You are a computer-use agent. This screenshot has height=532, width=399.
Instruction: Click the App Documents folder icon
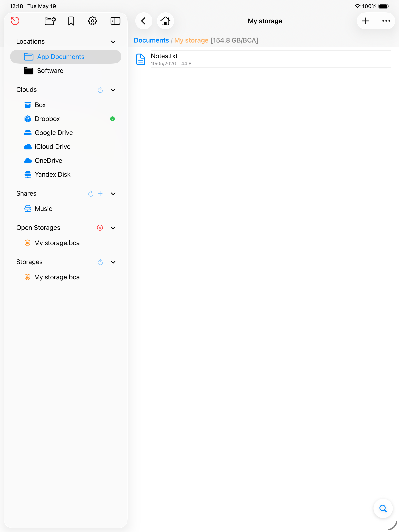tap(29, 57)
